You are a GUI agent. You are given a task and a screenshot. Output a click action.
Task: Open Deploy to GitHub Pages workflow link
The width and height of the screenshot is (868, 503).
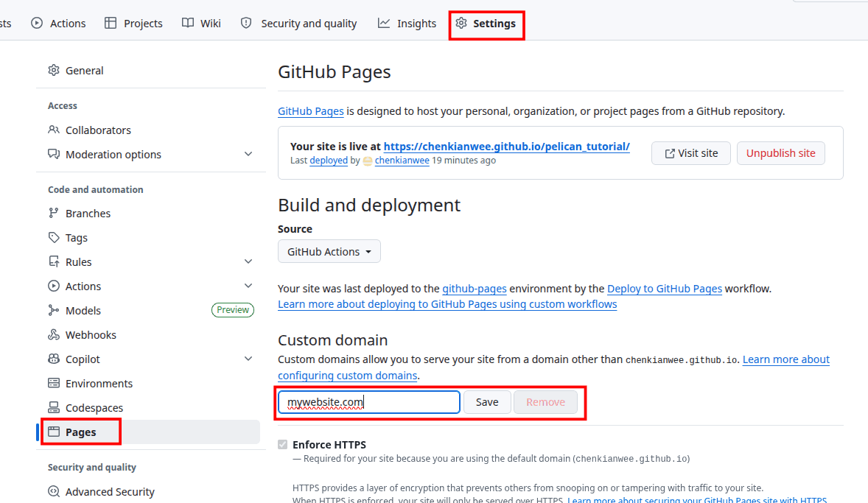665,289
